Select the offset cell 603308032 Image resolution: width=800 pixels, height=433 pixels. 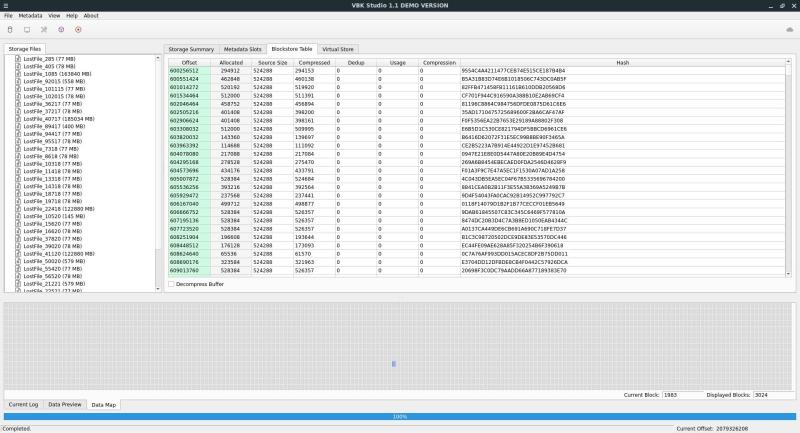click(189, 129)
